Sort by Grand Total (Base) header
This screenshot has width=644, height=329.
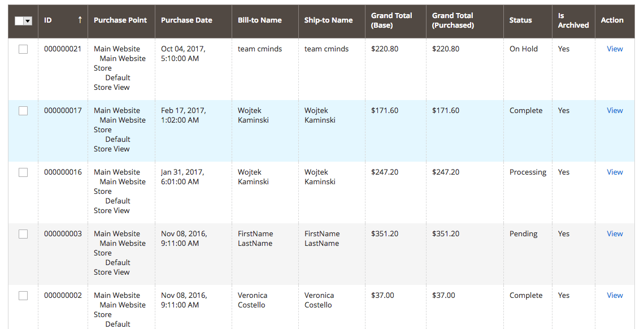coord(391,20)
